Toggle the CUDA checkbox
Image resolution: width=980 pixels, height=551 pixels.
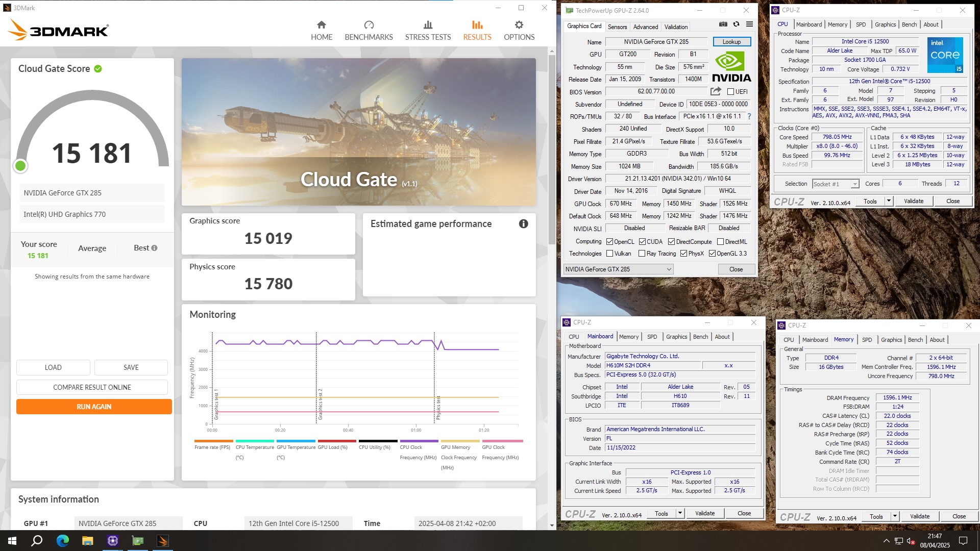(x=642, y=242)
